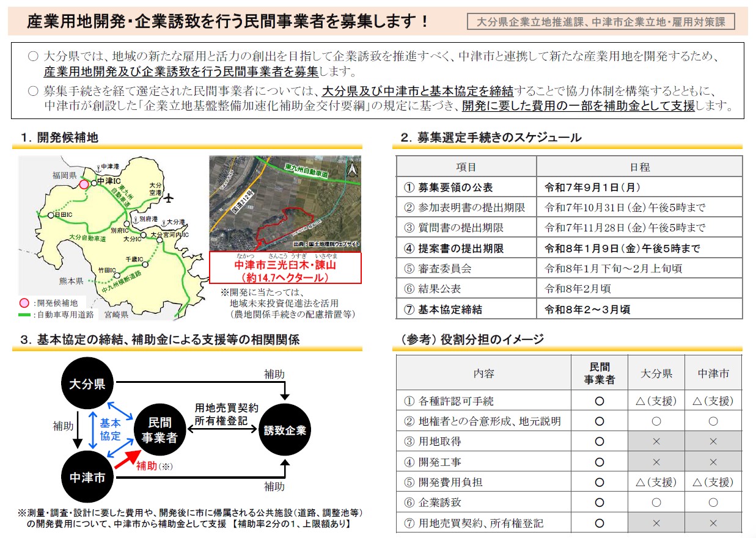This screenshot has width=756, height=538.
Task: Click the circle mark in 用地取得 row
Action: [x=600, y=442]
